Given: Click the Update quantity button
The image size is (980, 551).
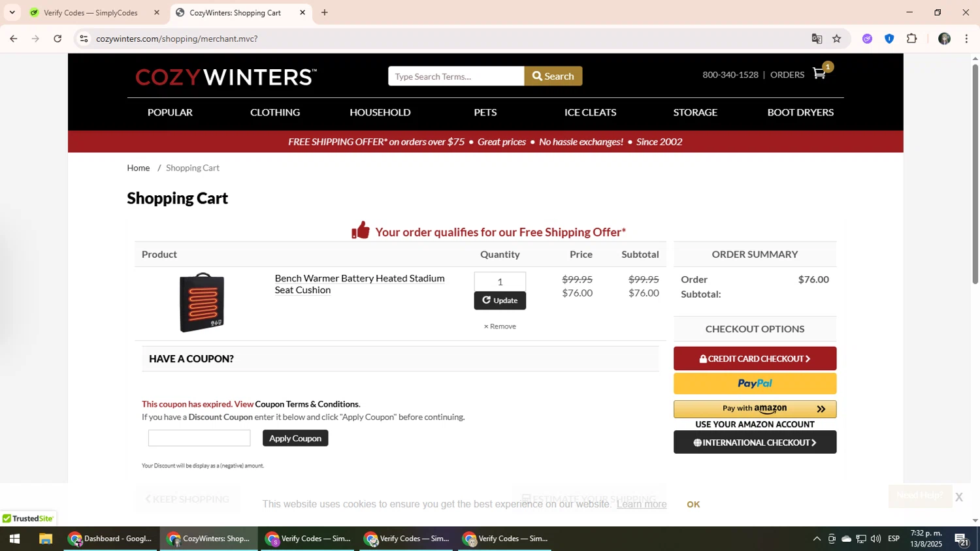Looking at the screenshot, I should coord(500,300).
